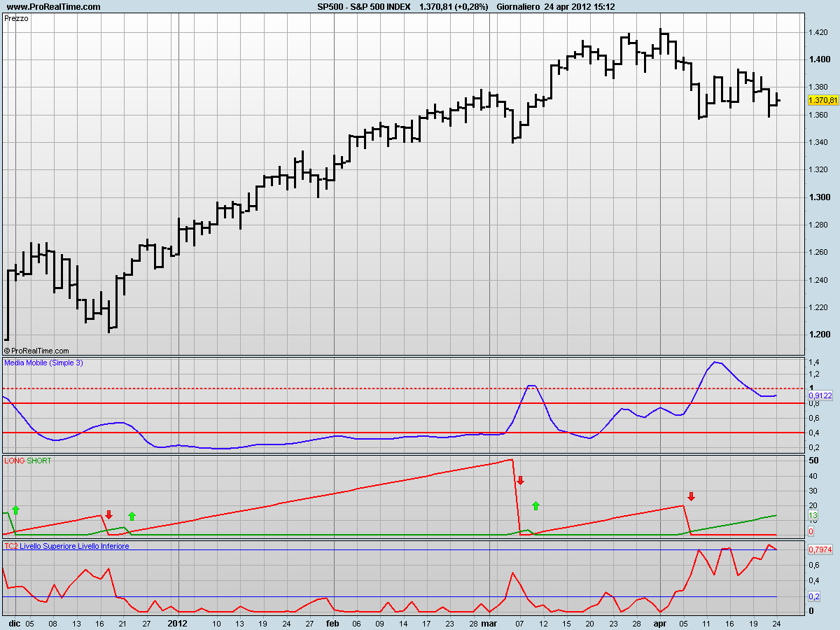Click the green up arrow at early December
840x630 pixels.
[16, 510]
